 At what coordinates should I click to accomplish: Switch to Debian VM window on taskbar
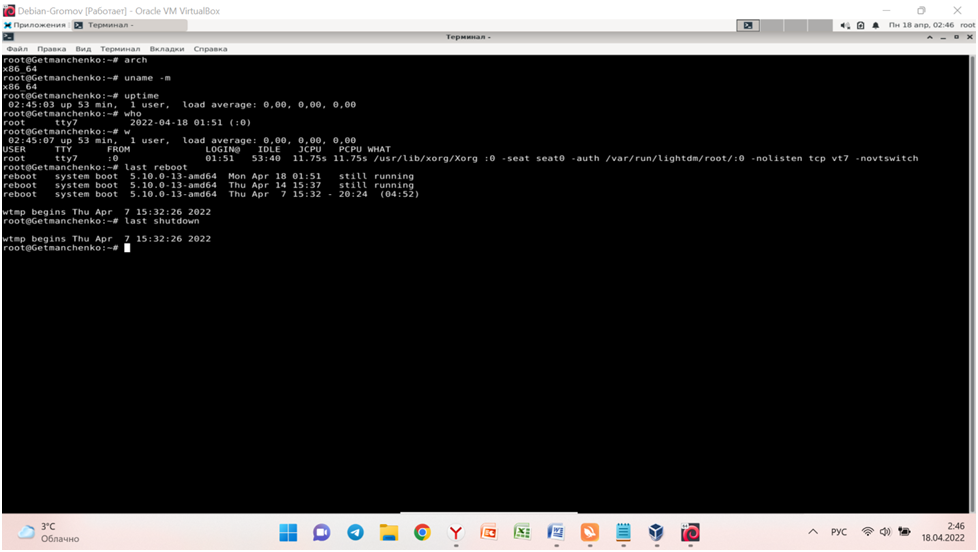690,532
